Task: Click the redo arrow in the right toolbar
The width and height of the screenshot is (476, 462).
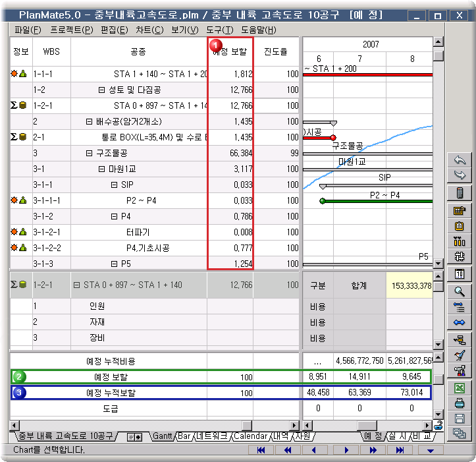Action: tap(460, 175)
